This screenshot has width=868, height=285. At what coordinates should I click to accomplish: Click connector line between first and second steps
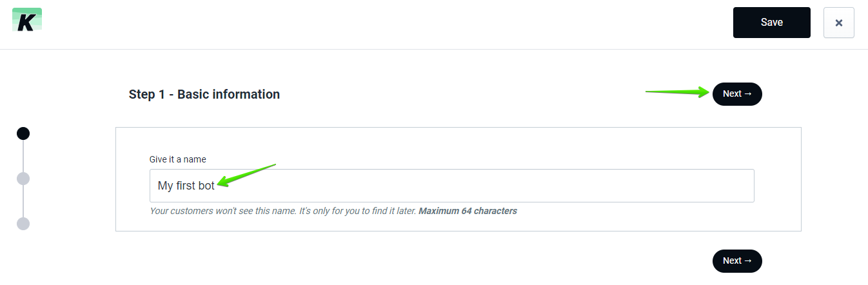click(x=23, y=156)
